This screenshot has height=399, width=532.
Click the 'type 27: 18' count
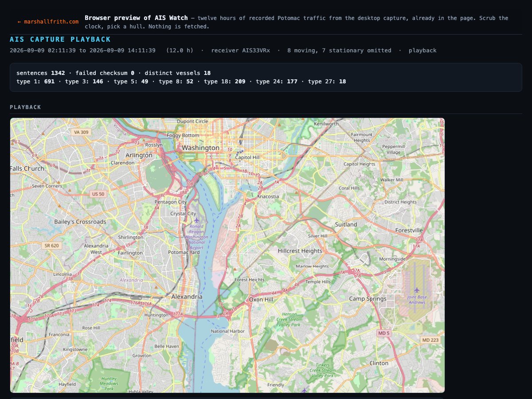(327, 82)
